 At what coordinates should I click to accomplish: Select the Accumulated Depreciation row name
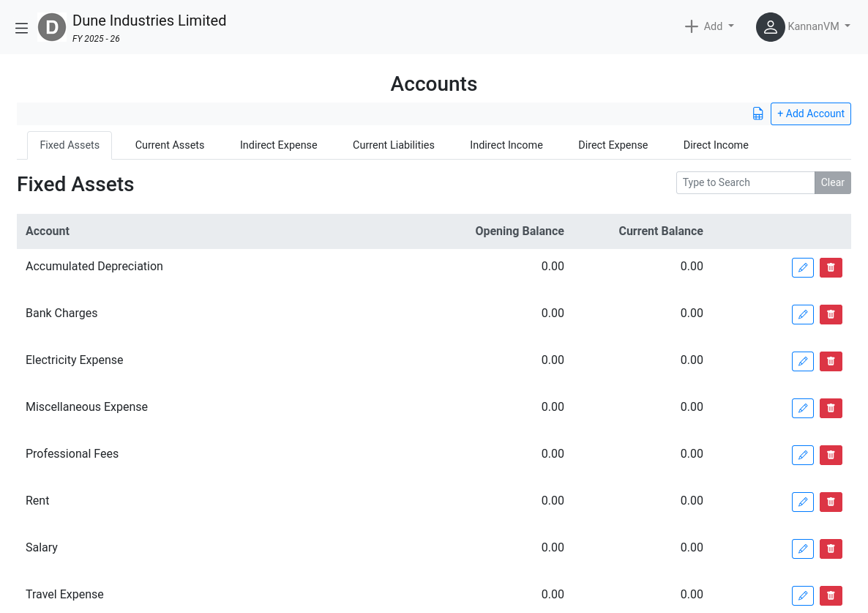click(x=94, y=267)
